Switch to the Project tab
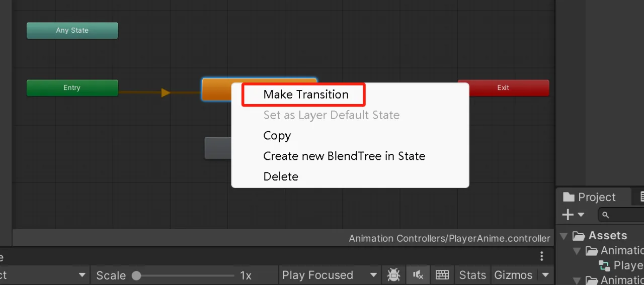644x285 pixels. [589, 197]
